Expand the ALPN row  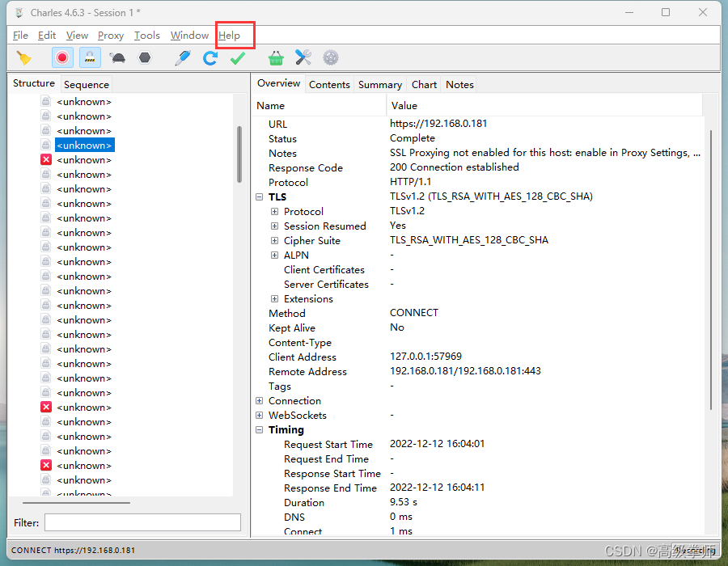(x=274, y=256)
